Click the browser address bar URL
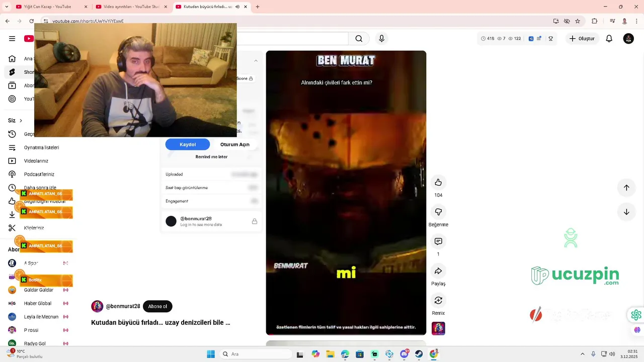Image resolution: width=644 pixels, height=362 pixels. pos(88,21)
